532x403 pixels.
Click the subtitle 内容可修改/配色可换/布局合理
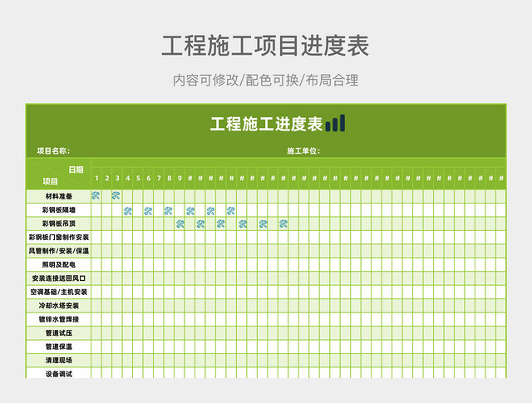click(x=265, y=81)
